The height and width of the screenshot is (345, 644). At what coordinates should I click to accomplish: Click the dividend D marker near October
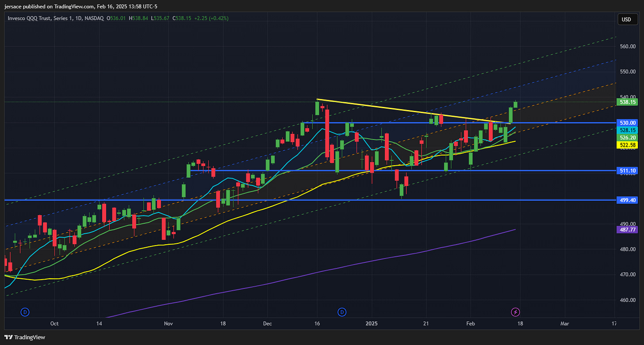coord(25,312)
